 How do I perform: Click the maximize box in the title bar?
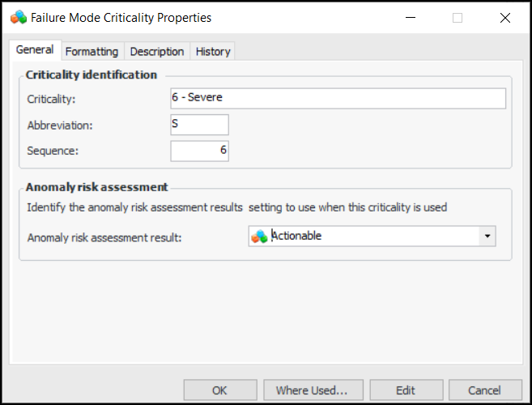(x=458, y=17)
